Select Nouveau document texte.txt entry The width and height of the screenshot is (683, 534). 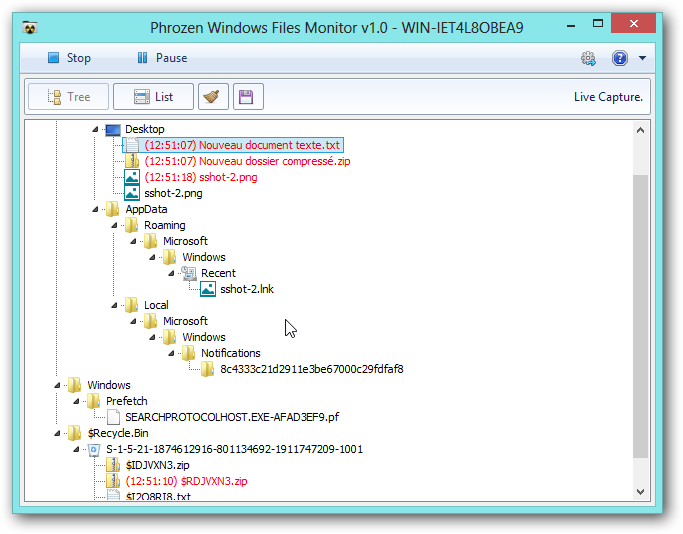tap(242, 145)
